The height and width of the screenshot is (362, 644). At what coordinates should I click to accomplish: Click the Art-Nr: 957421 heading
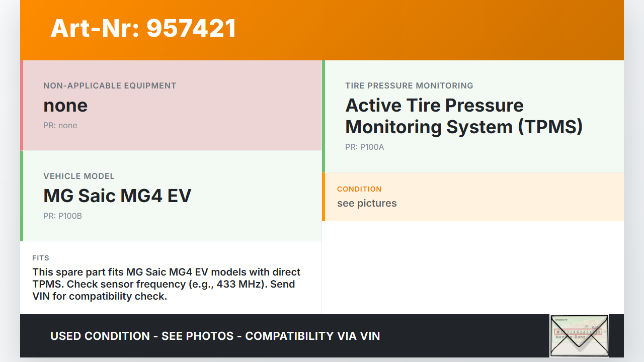(143, 28)
